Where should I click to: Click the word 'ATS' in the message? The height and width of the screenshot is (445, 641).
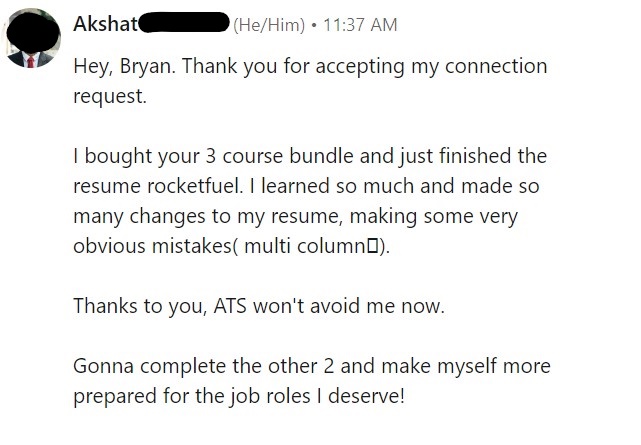[230, 306]
